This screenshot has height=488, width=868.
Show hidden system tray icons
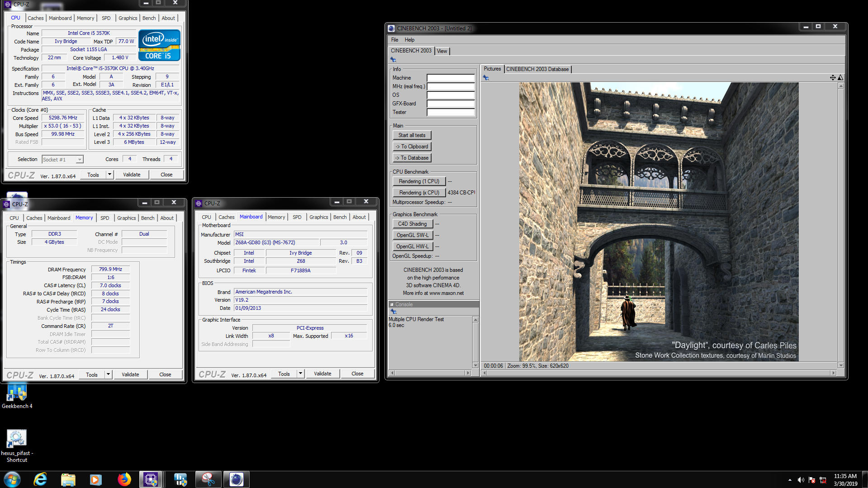pos(790,480)
